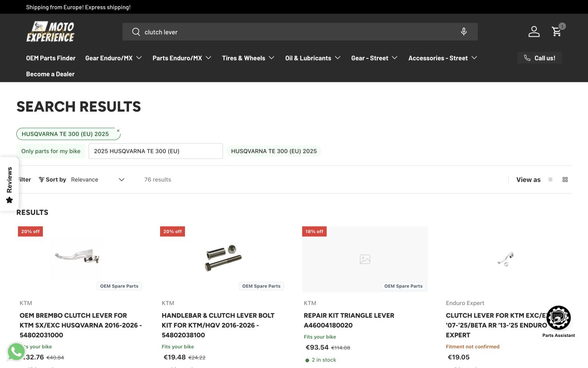The width and height of the screenshot is (588, 368).
Task: Open Repair Kit Triangle Lever placeholder image
Action: 365,259
